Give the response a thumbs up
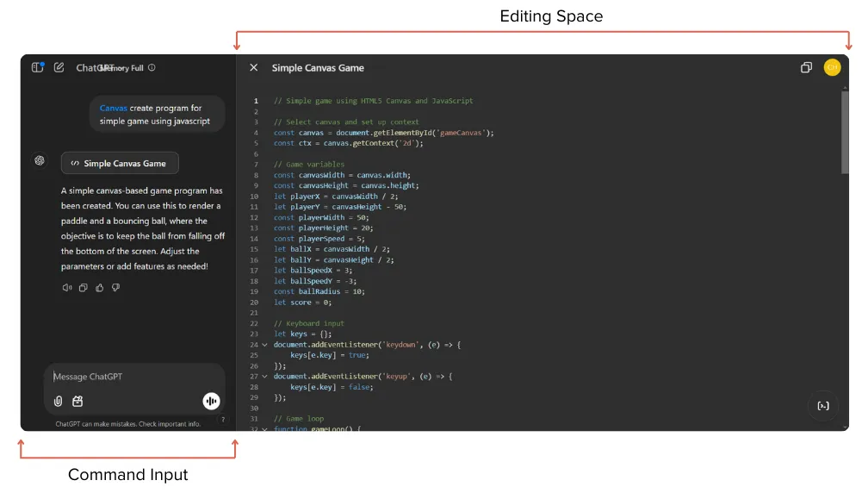This screenshot has width=868, height=493. 99,288
